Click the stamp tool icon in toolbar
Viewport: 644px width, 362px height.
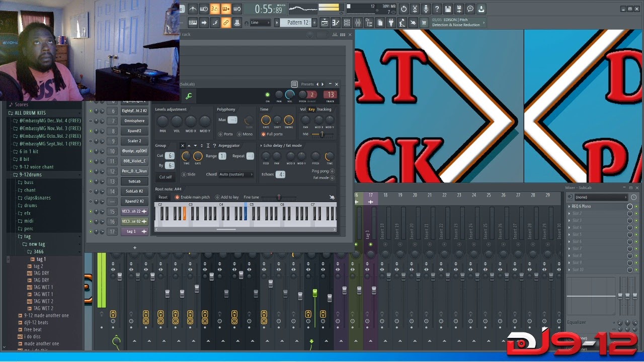pyautogui.click(x=237, y=23)
